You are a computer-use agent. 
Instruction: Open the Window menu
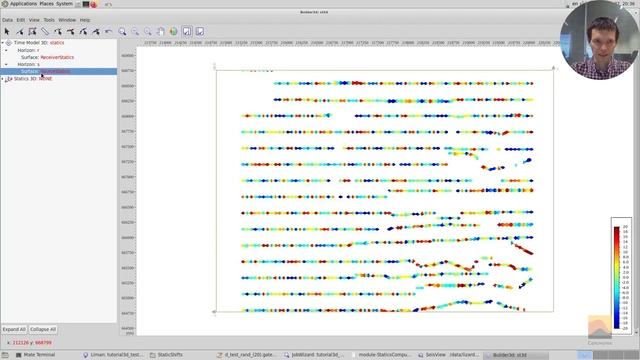click(x=67, y=20)
